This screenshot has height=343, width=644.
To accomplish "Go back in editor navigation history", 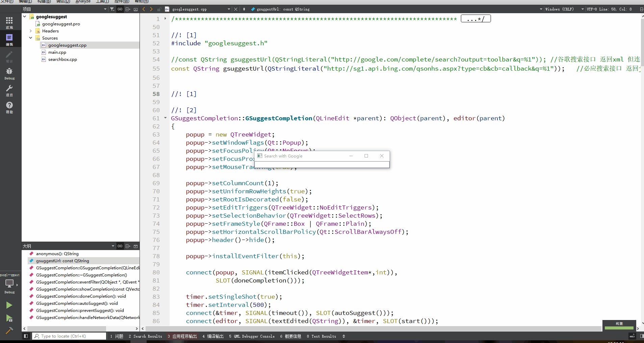I will pyautogui.click(x=144, y=9).
